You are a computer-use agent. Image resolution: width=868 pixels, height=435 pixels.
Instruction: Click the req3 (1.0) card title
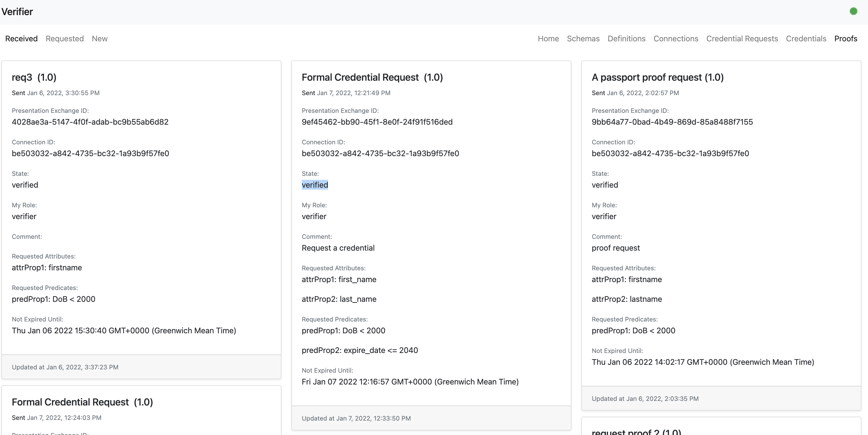(34, 77)
